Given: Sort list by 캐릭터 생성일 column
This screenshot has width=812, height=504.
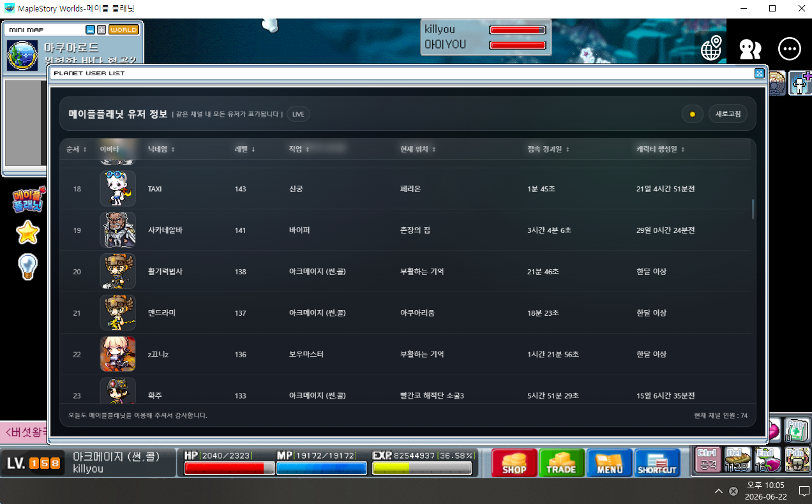Looking at the screenshot, I should 661,149.
